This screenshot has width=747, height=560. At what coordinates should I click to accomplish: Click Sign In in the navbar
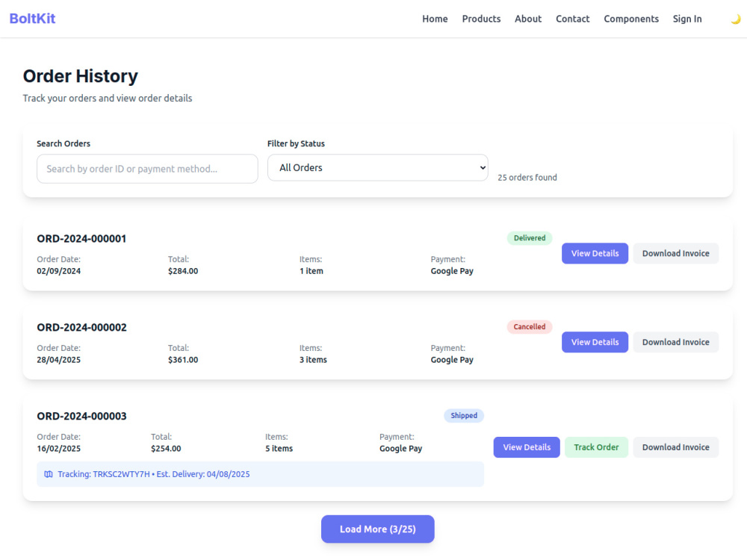[687, 19]
